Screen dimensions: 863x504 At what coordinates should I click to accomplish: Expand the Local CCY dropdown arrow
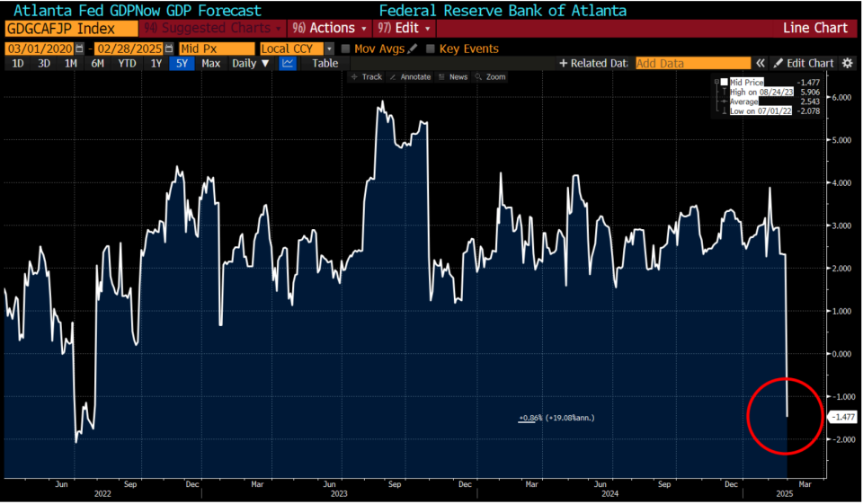pyautogui.click(x=329, y=49)
